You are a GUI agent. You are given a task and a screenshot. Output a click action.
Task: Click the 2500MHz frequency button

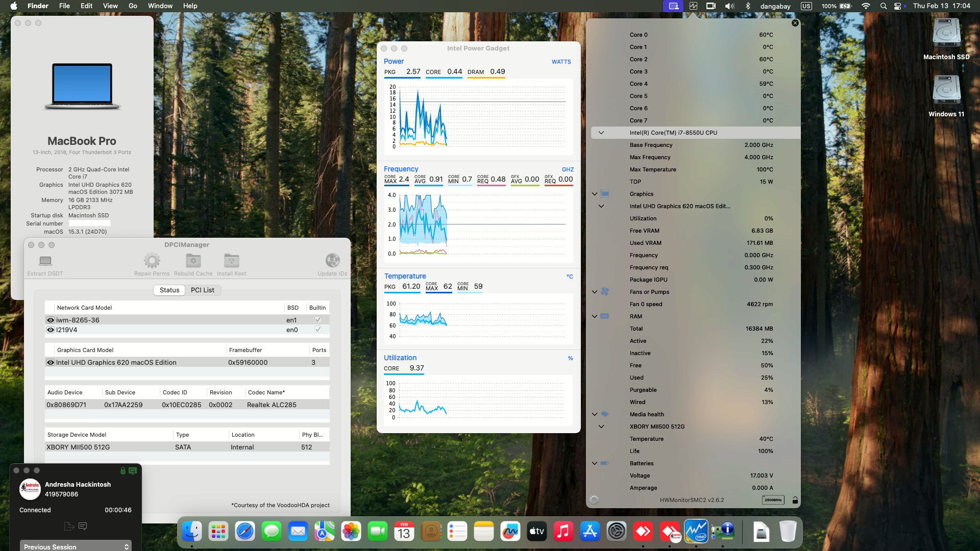tap(773, 500)
